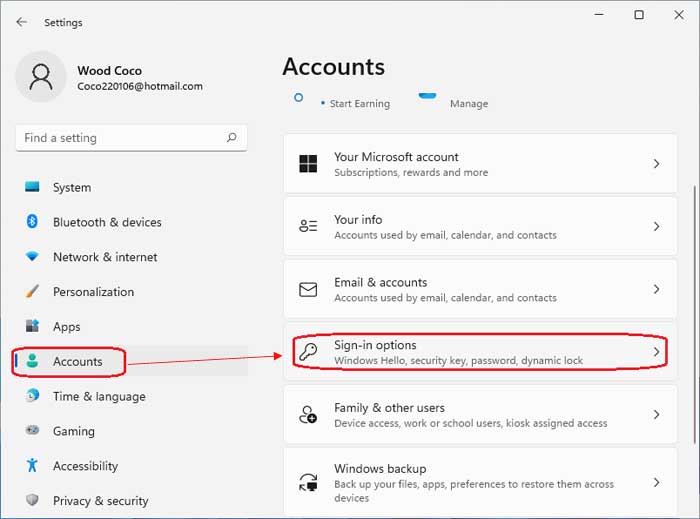
Task: Open Email & accounts card
Action: 480,289
